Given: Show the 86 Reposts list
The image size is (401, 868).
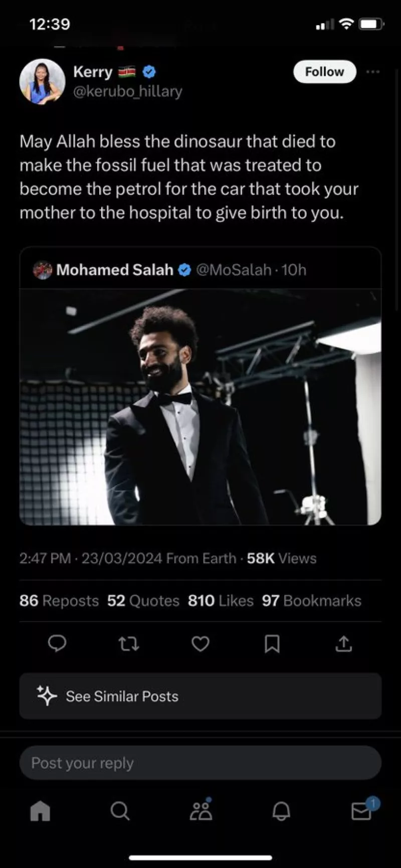Looking at the screenshot, I should 59,601.
